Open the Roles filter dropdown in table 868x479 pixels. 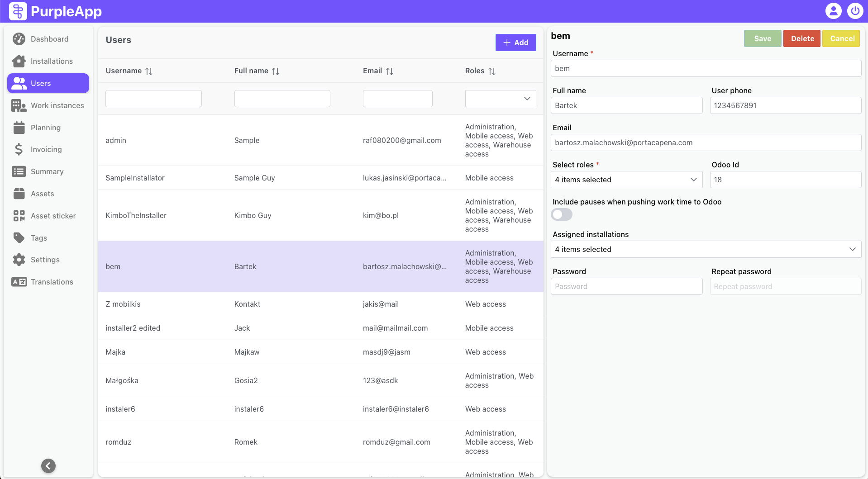[501, 99]
